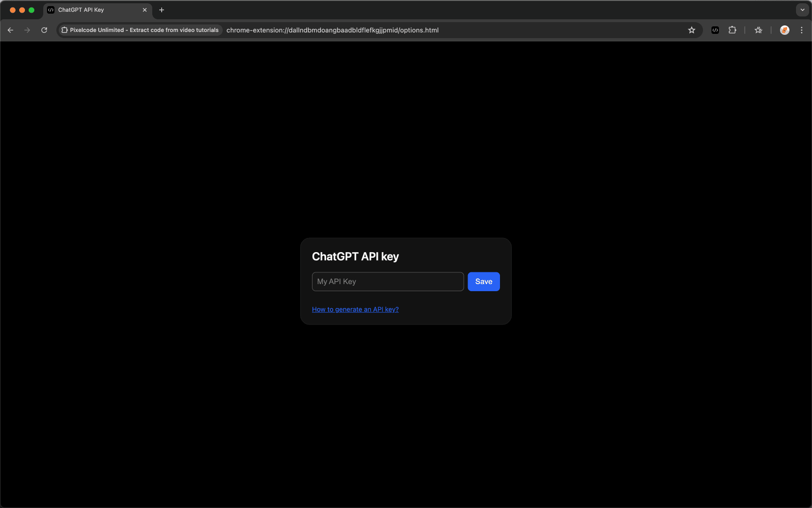Go back with the browser back arrow
The width and height of the screenshot is (812, 508).
pos(10,30)
